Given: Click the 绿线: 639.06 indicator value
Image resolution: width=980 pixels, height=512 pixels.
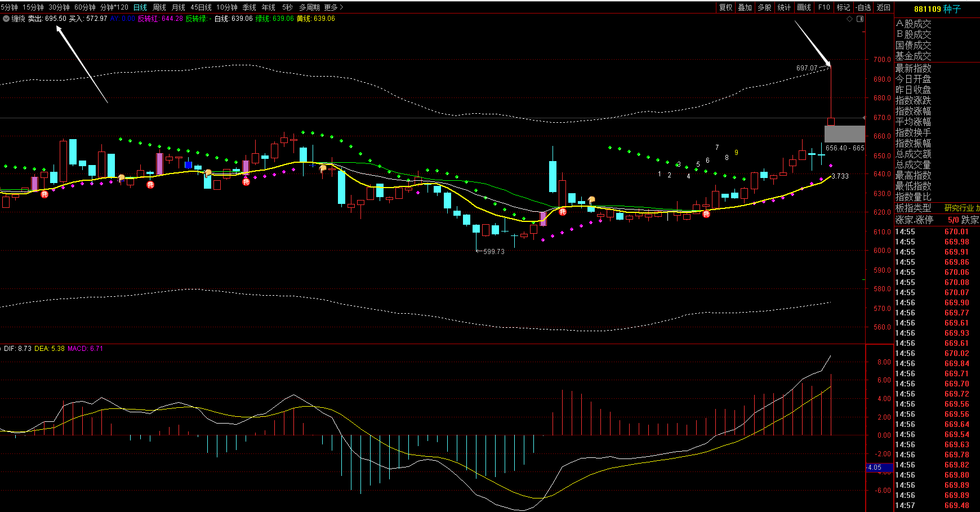Looking at the screenshot, I should coord(274,19).
